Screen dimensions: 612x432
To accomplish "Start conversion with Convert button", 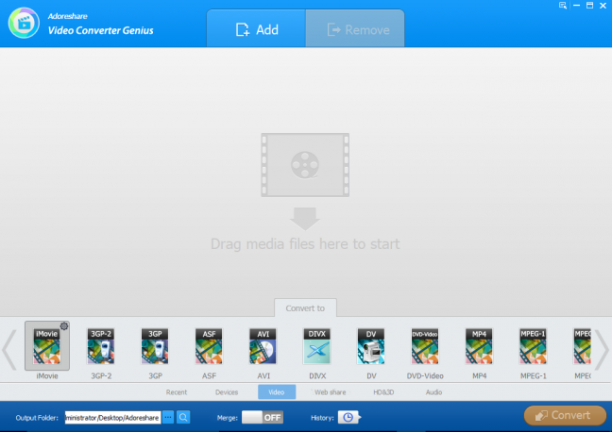I will pyautogui.click(x=565, y=416).
